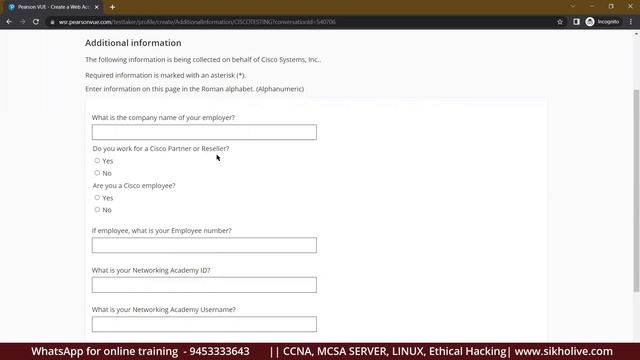Screen dimensions: 640x360
Task: Click "What is the company name" label
Action: pos(163,118)
